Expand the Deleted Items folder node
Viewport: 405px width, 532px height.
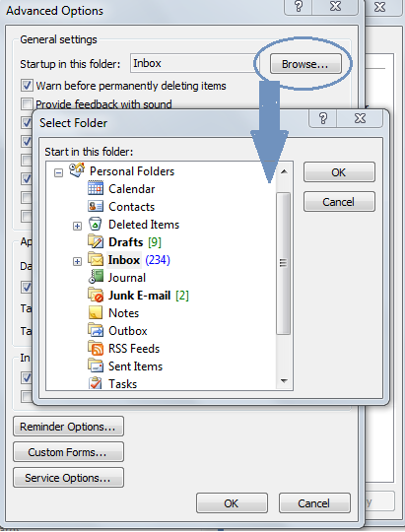(77, 226)
